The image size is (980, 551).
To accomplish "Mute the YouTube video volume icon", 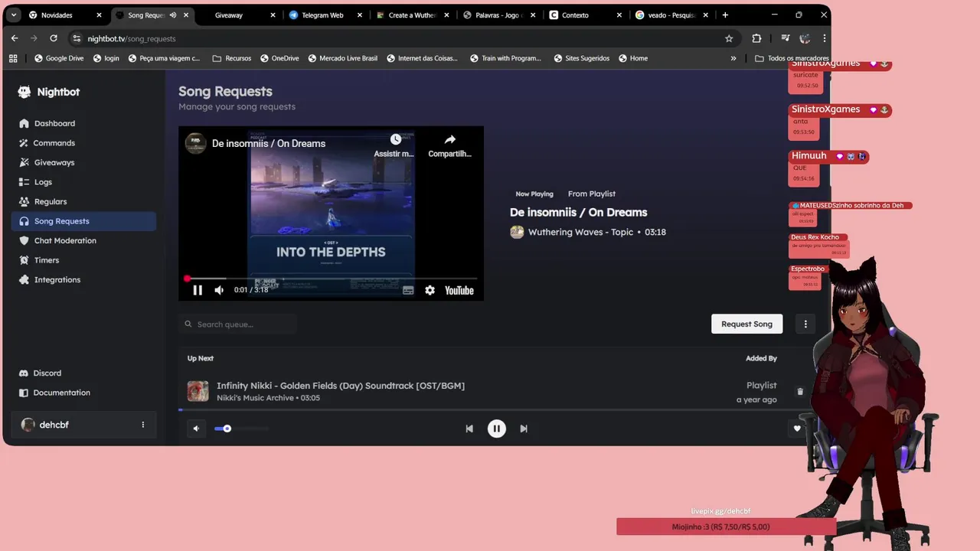I will pos(219,290).
